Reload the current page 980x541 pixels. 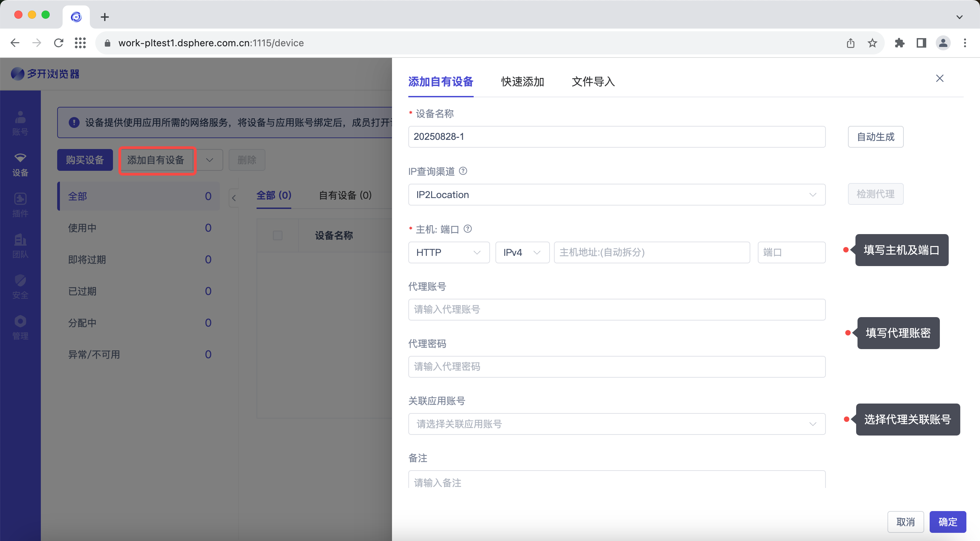59,43
